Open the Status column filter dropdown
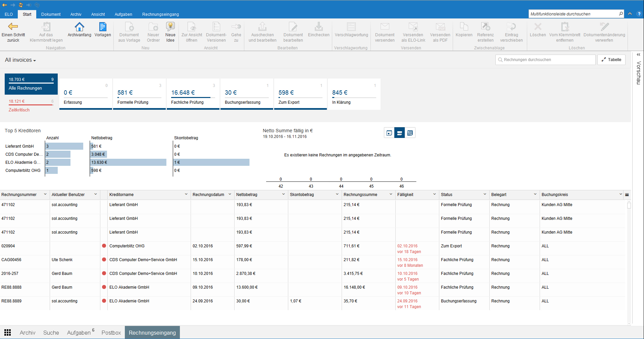Viewport: 644px width, 339px height. coord(485,194)
